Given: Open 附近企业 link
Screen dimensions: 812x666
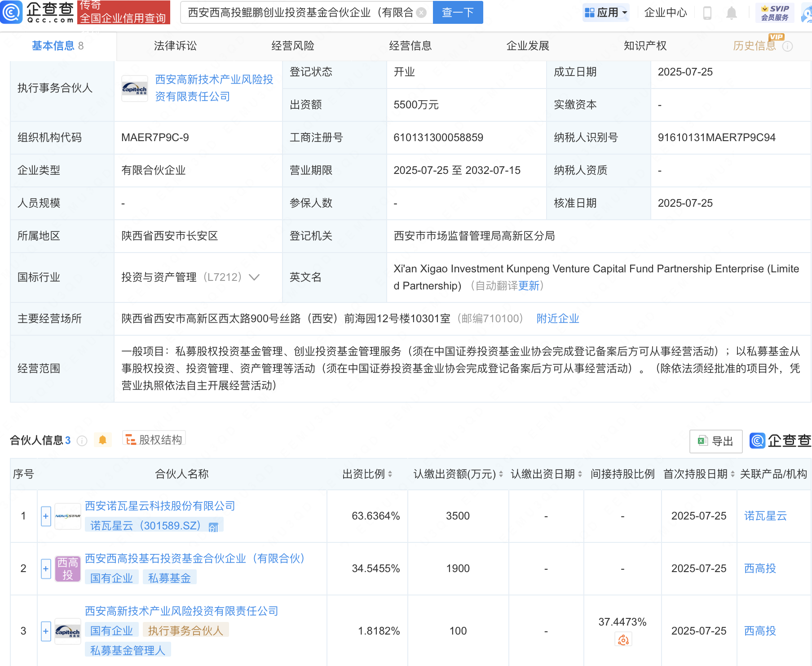Looking at the screenshot, I should (x=558, y=319).
